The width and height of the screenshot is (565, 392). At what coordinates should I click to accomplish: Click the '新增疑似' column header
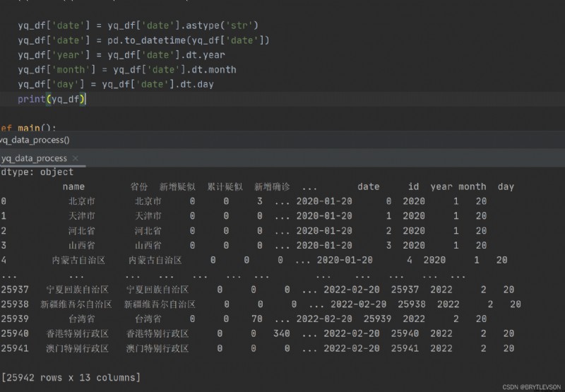177,186
